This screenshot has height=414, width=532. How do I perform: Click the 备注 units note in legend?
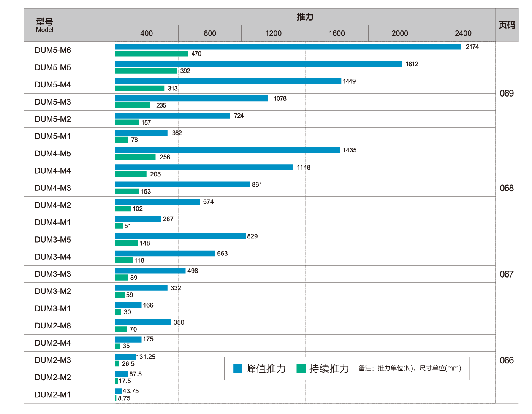tap(410, 368)
